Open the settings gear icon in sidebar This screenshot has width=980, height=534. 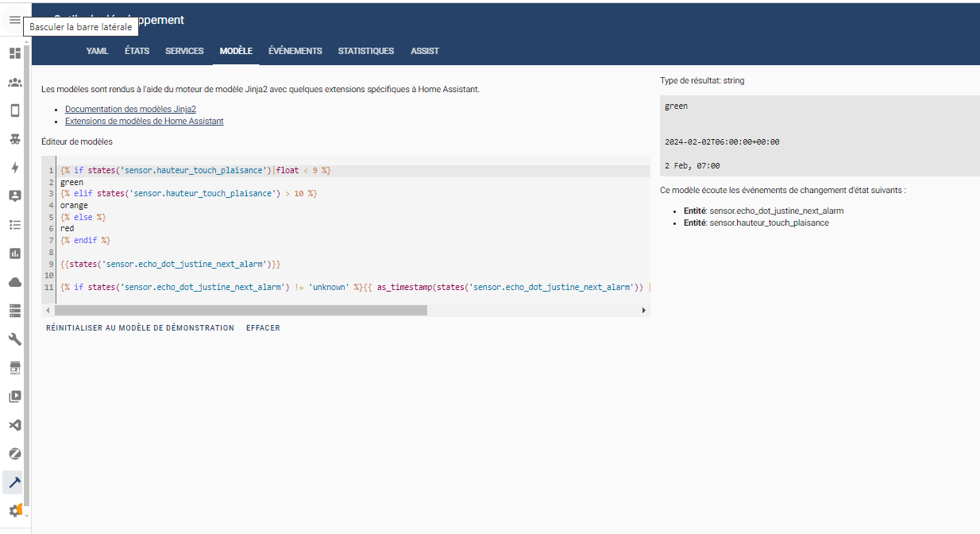click(x=14, y=510)
